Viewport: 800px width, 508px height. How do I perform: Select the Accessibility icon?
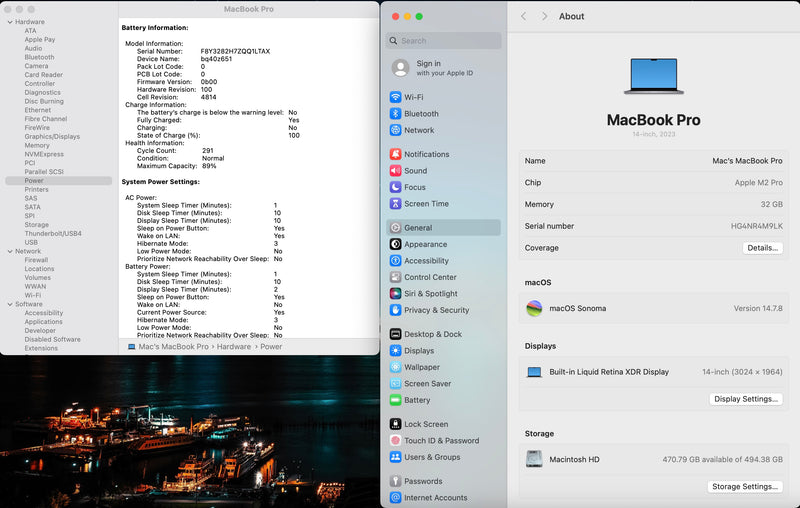click(x=395, y=261)
